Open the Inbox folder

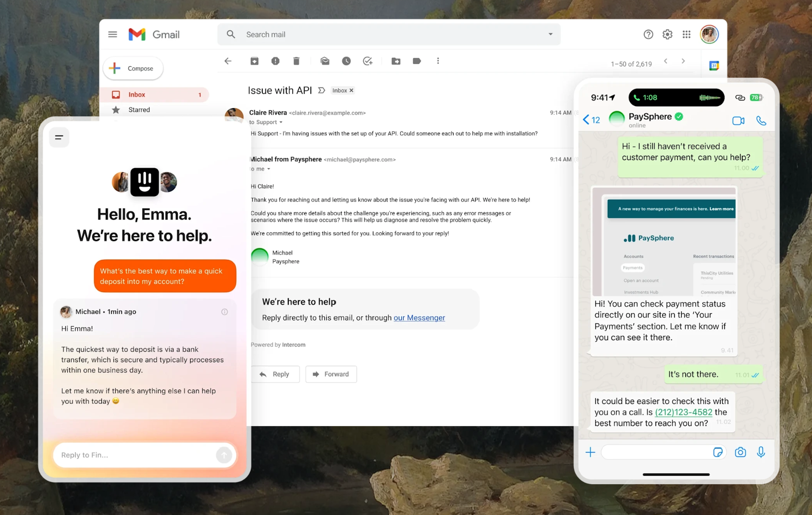pos(137,95)
